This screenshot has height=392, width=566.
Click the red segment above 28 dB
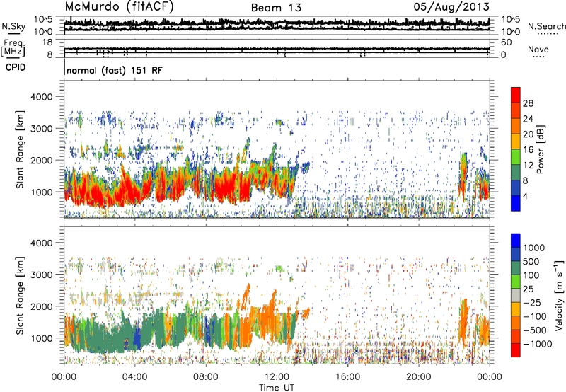(516, 95)
